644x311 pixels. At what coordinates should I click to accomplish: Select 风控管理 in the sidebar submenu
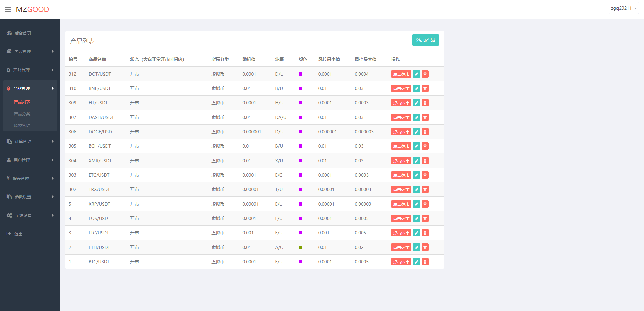22,126
